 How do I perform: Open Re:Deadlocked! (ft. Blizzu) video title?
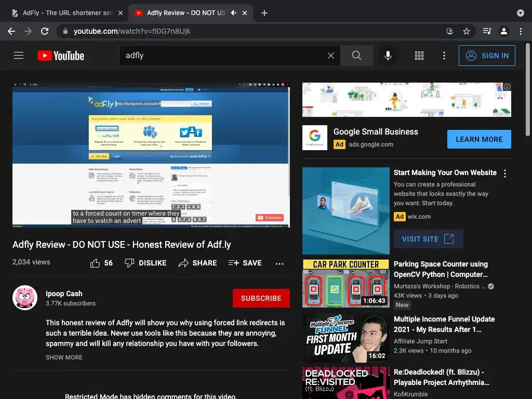(x=442, y=377)
